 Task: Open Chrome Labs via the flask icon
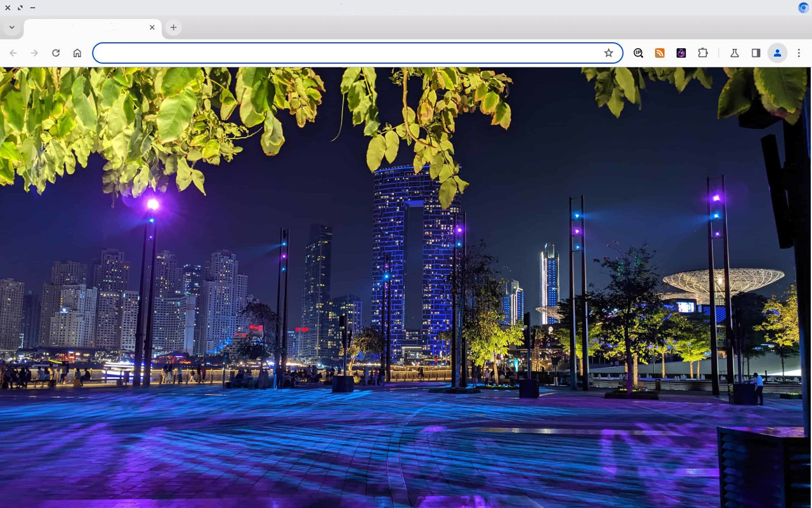click(x=734, y=53)
